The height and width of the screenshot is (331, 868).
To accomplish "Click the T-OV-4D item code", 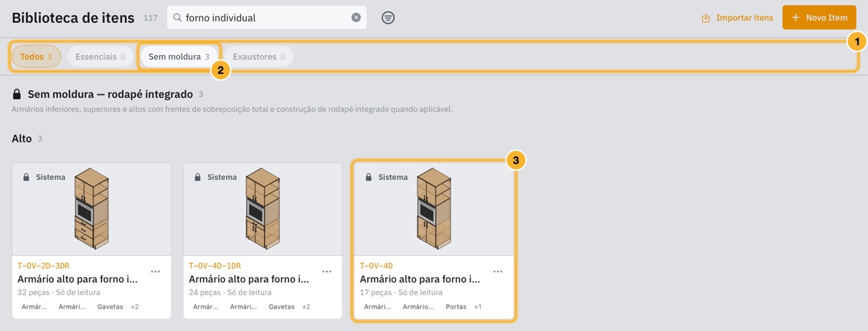I will click(377, 266).
